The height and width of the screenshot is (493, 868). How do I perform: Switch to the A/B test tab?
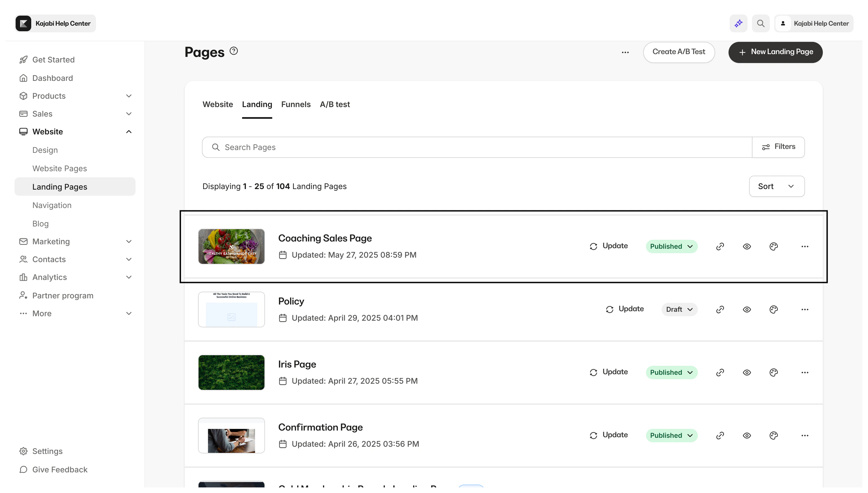[x=335, y=104]
